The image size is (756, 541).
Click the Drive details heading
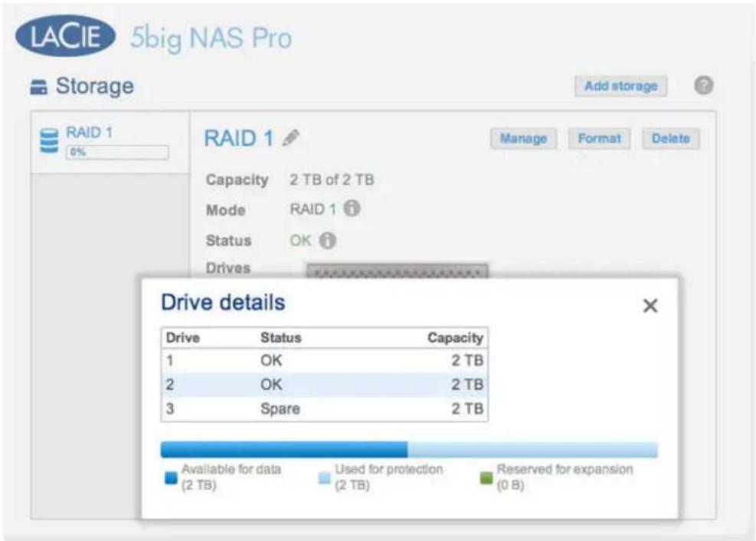pos(223,303)
